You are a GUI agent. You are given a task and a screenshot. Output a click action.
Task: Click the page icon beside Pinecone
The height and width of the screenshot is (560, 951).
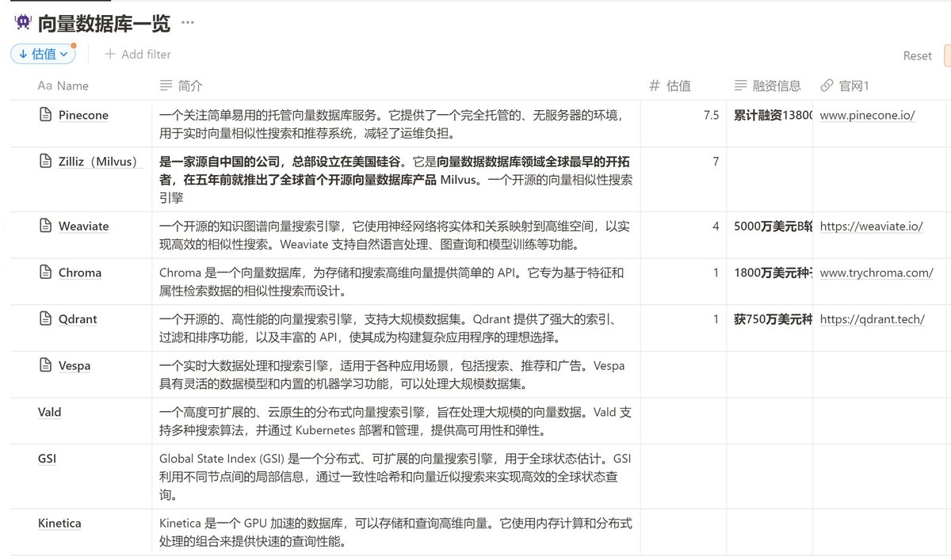[45, 115]
